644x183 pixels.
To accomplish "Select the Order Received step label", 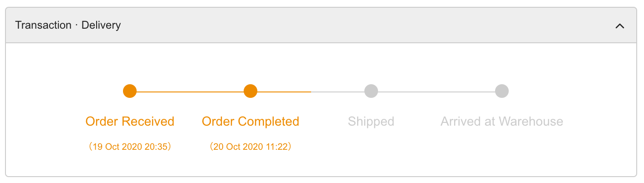I will 130,122.
